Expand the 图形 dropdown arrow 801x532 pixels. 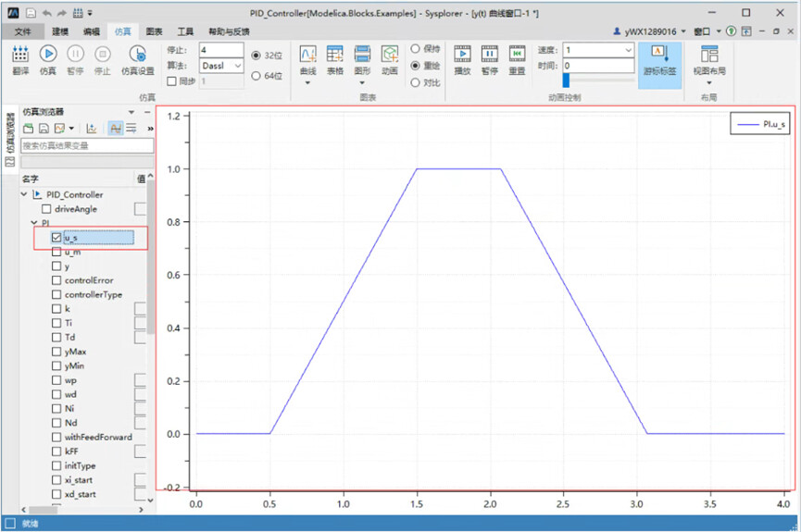click(362, 82)
